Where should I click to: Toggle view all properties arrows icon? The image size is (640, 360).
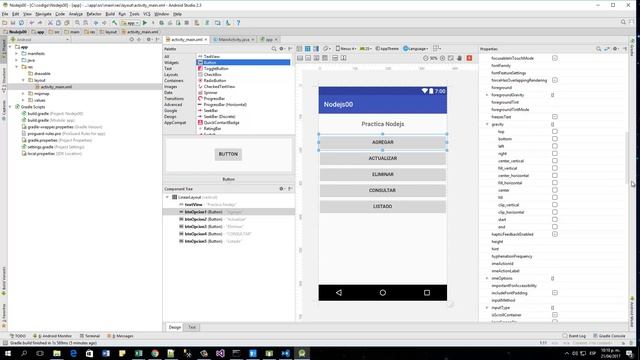pyautogui.click(x=607, y=49)
